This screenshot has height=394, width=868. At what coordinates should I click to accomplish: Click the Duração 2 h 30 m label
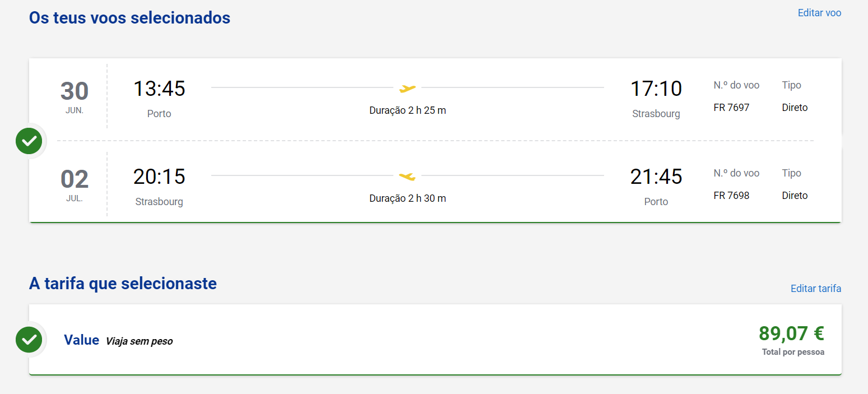click(x=407, y=198)
